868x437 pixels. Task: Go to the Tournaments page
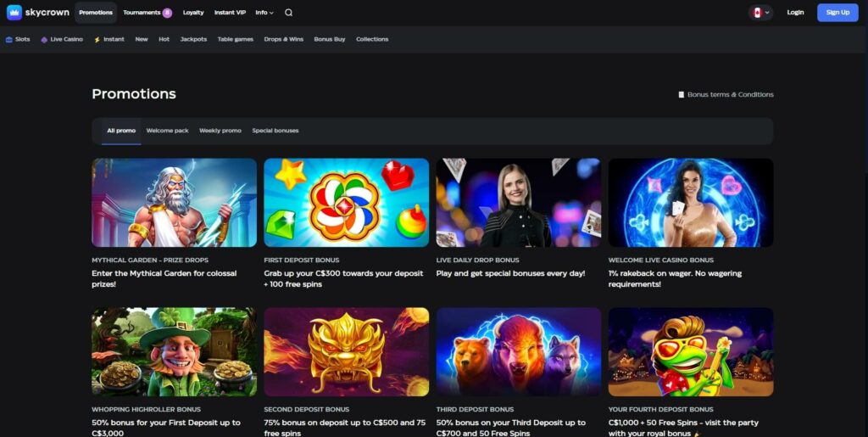tap(142, 12)
